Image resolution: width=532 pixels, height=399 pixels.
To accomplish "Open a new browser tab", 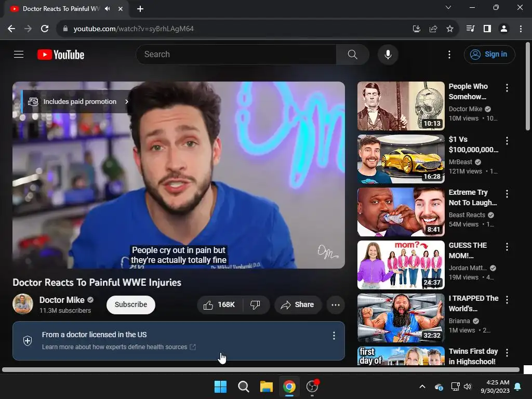I will (140, 9).
